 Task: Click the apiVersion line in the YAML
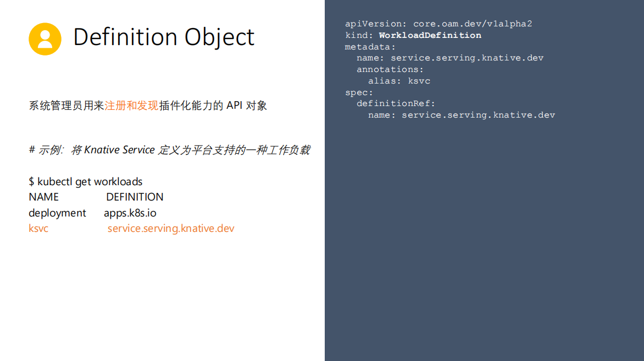(x=438, y=24)
